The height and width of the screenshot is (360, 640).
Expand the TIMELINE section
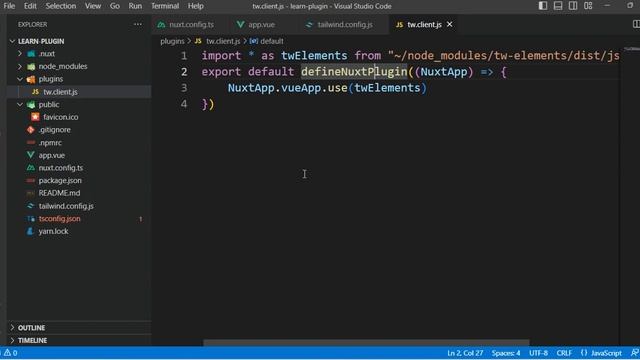pos(79,340)
